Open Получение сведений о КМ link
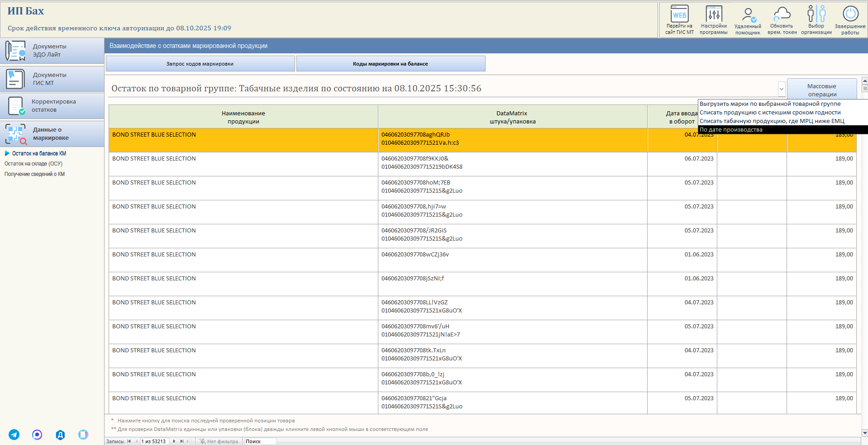The image size is (868, 445). (x=34, y=174)
